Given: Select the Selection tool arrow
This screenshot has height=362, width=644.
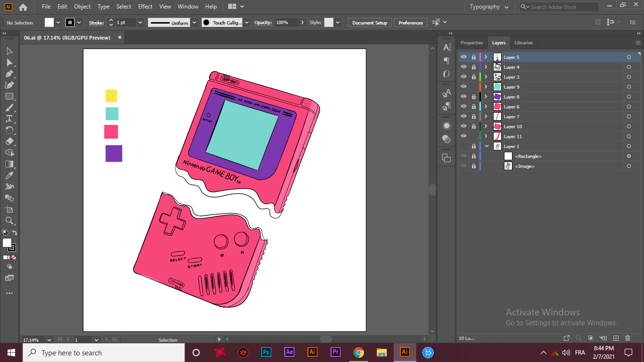Looking at the screenshot, I should [x=9, y=51].
